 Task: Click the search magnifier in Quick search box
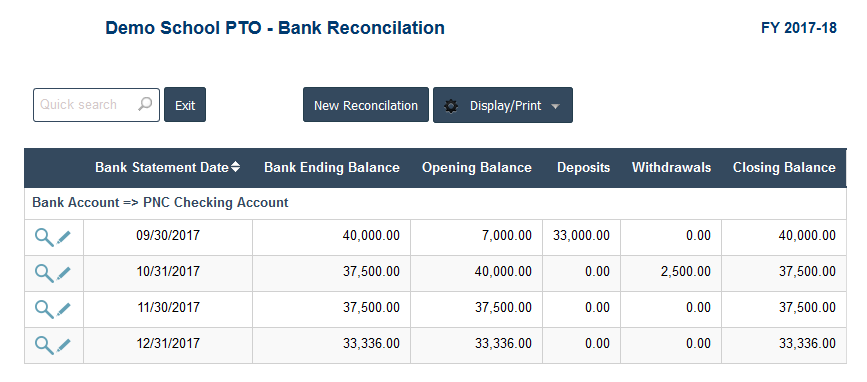pyautogui.click(x=145, y=104)
